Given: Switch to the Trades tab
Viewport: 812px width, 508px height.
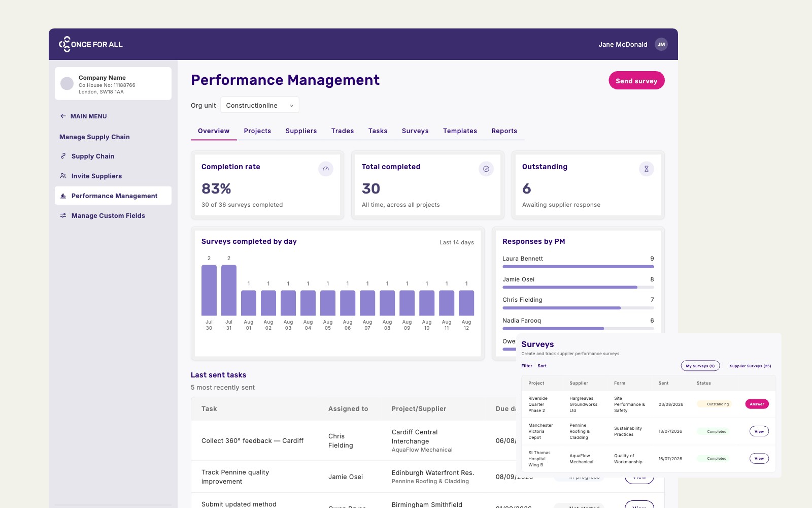Looking at the screenshot, I should coord(343,131).
